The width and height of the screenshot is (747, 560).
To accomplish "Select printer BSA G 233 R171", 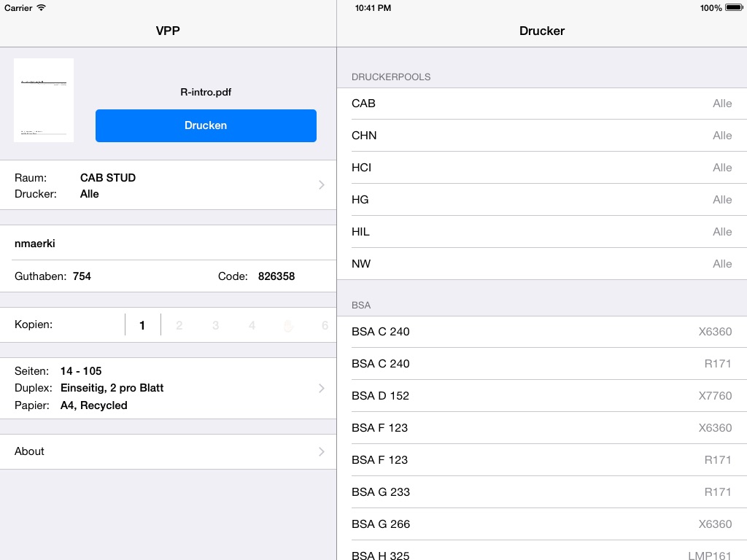I will click(542, 492).
